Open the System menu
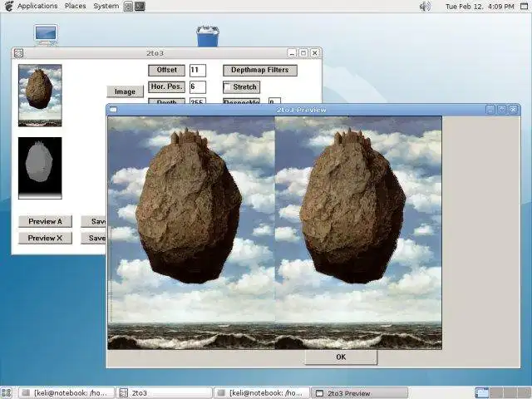 106,6
